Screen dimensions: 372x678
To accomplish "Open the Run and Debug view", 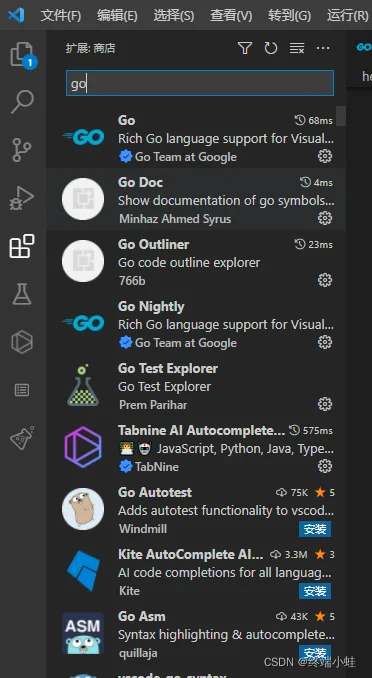I will [x=22, y=199].
